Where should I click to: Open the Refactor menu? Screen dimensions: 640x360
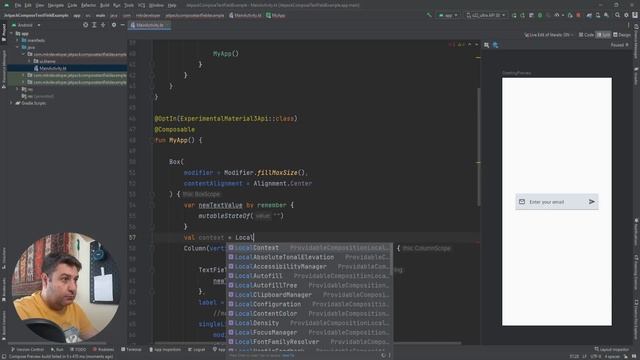(88, 5)
